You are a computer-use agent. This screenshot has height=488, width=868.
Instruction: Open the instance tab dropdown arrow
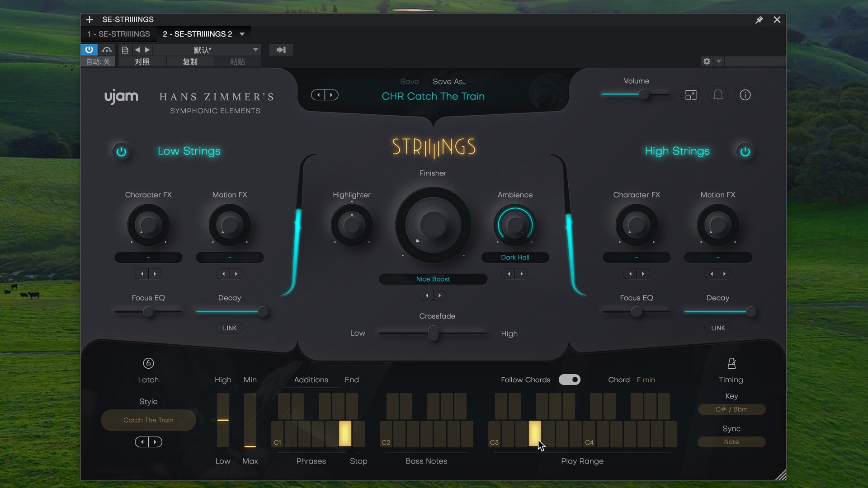click(242, 34)
